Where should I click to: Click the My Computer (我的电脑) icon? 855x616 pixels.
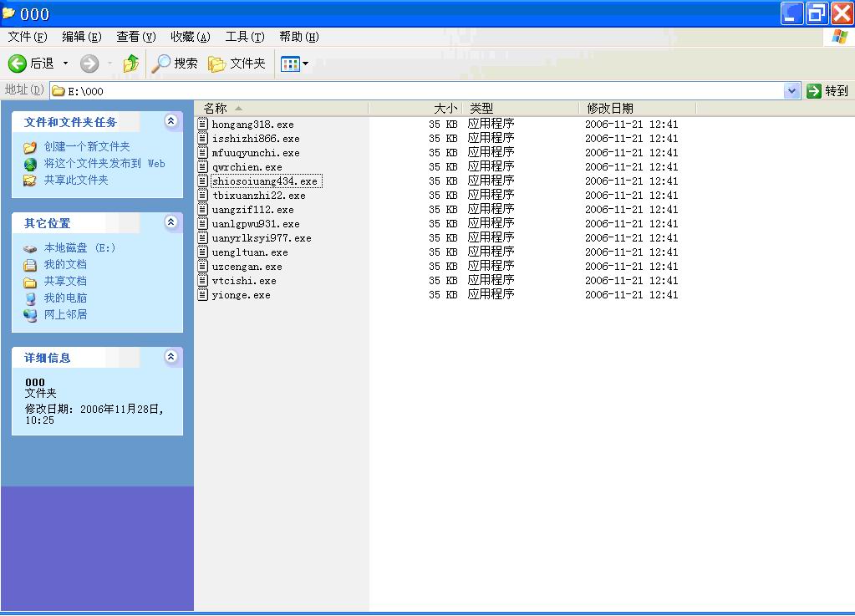(30, 298)
